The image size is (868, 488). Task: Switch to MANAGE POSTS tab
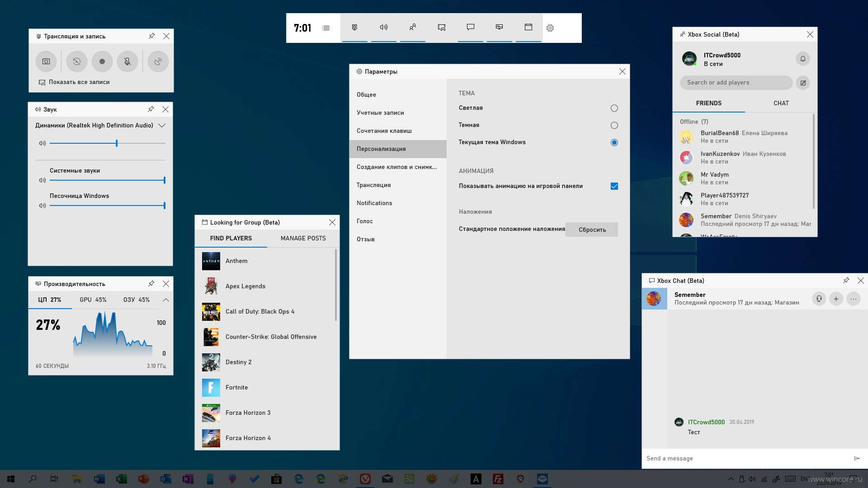(x=303, y=238)
